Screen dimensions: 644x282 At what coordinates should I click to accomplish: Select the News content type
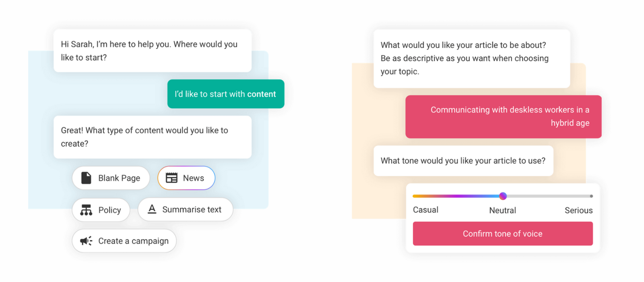pos(186,178)
